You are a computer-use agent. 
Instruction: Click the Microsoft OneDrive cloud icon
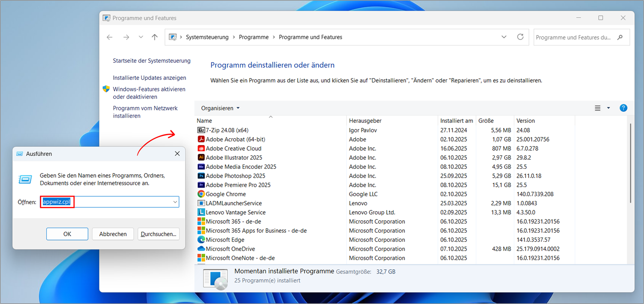pyautogui.click(x=201, y=249)
